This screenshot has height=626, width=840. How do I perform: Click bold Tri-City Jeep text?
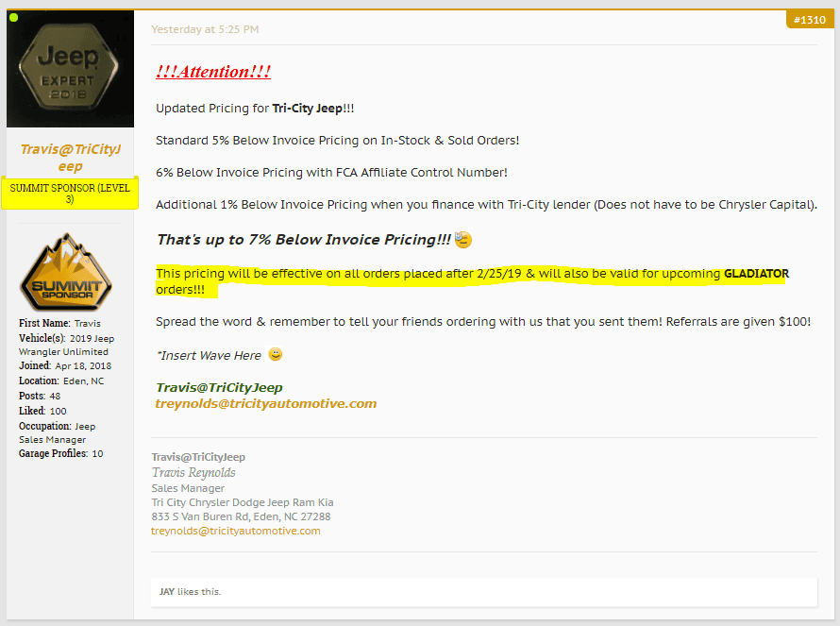click(x=307, y=109)
